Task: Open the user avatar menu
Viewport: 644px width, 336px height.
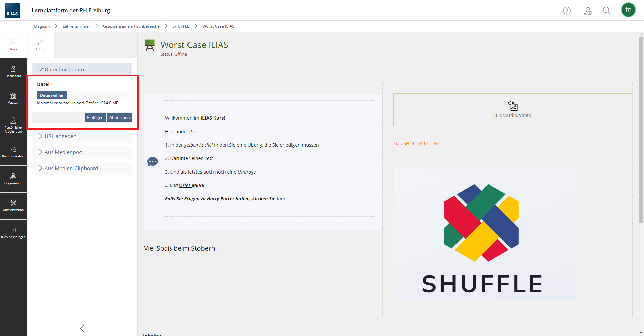Action: click(x=628, y=10)
